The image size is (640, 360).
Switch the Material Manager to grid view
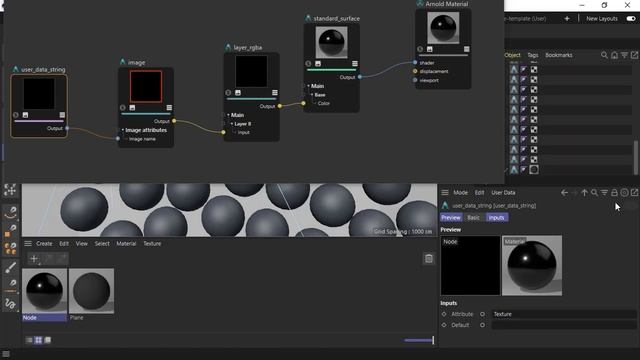click(38, 340)
